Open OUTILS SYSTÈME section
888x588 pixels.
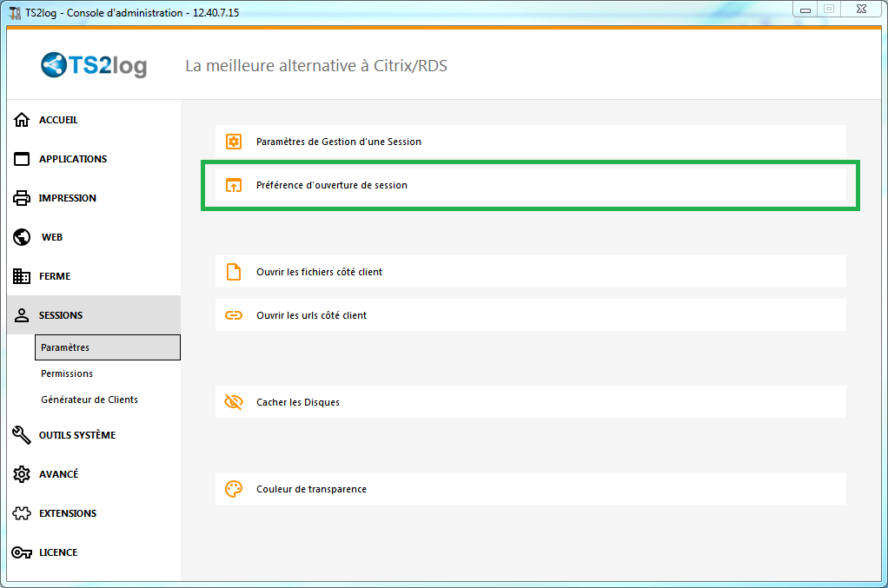pyautogui.click(x=94, y=435)
